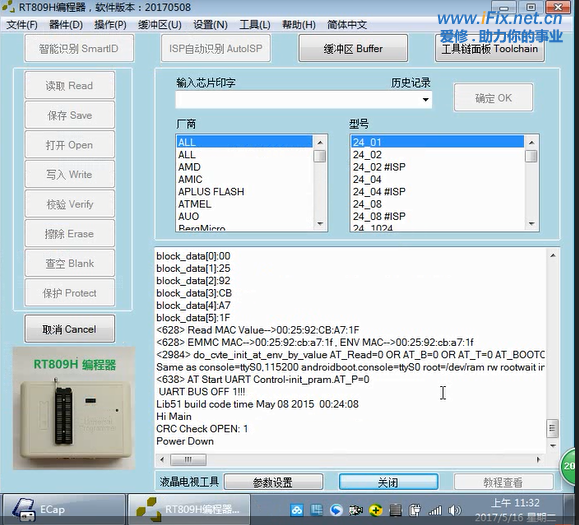Click the power plug tray icon
The height and width of the screenshot is (525, 579).
point(415,510)
